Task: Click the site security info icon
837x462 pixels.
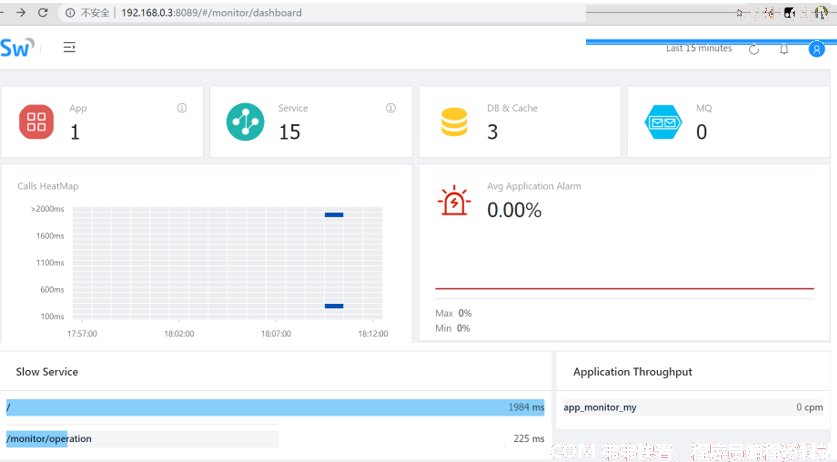Action: pyautogui.click(x=70, y=13)
